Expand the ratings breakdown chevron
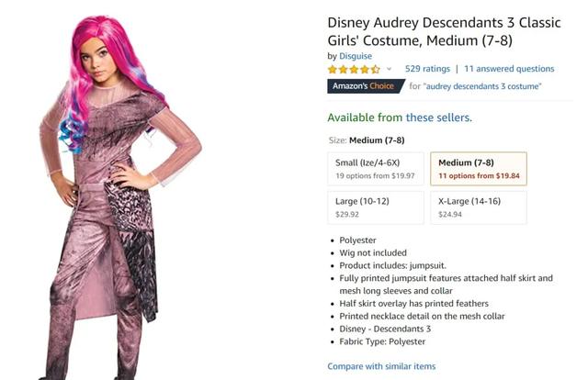This screenshot has height=380, width=588. tap(389, 69)
